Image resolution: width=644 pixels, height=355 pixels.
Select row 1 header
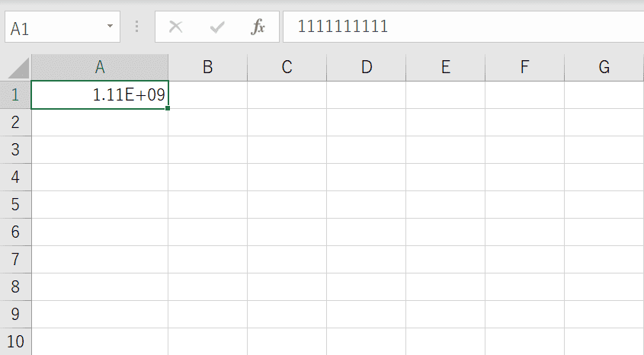pos(15,94)
